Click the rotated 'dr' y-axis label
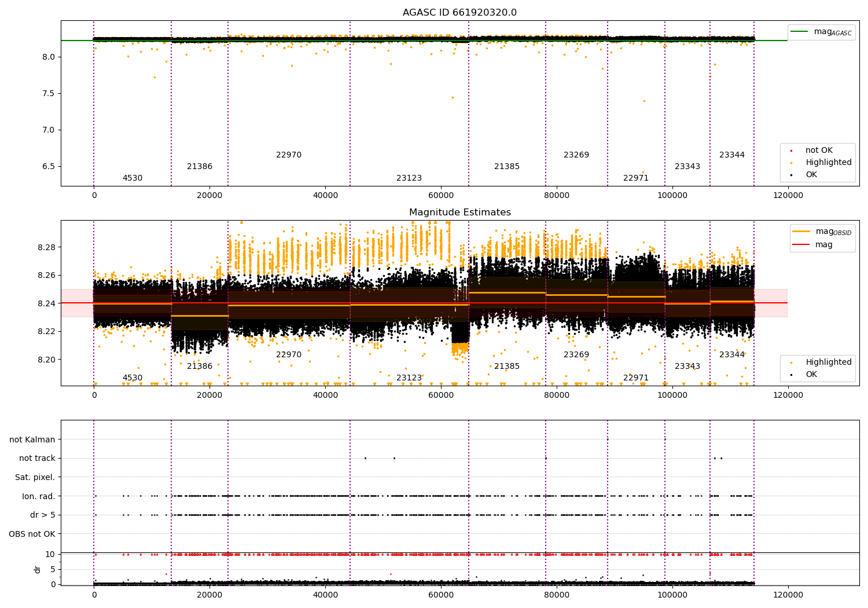Image resolution: width=868 pixels, height=608 pixels. click(x=38, y=569)
